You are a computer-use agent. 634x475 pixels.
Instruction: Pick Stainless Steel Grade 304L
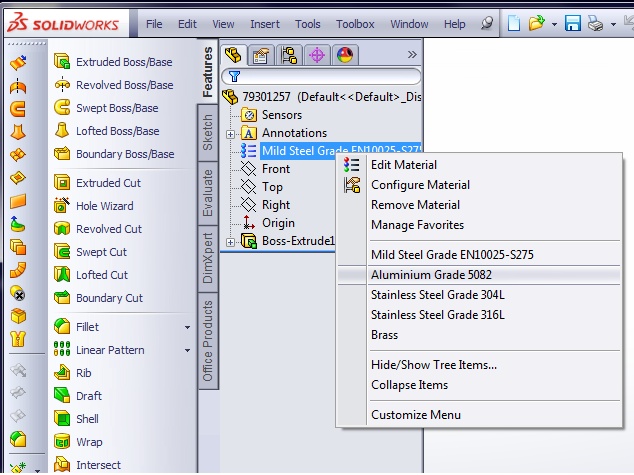click(480, 295)
